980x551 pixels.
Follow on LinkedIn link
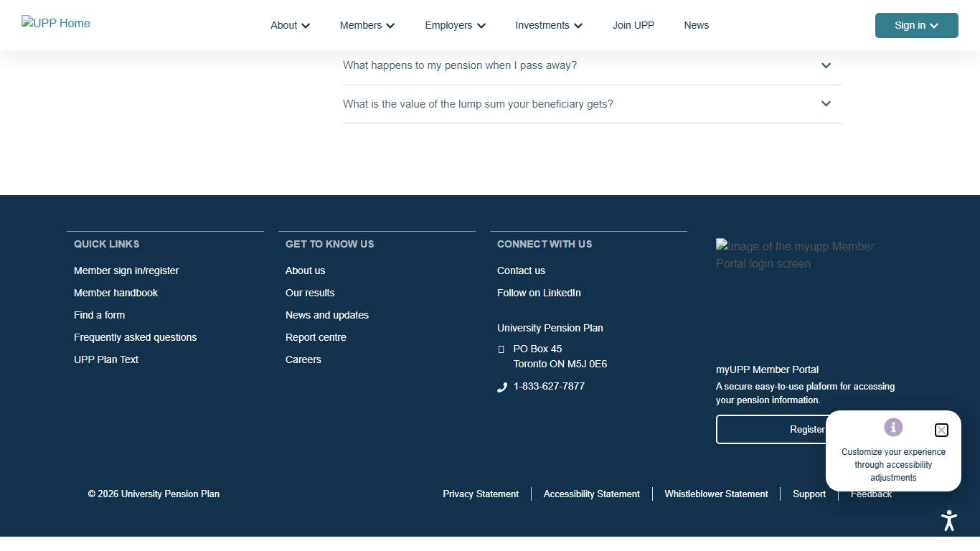539,293
